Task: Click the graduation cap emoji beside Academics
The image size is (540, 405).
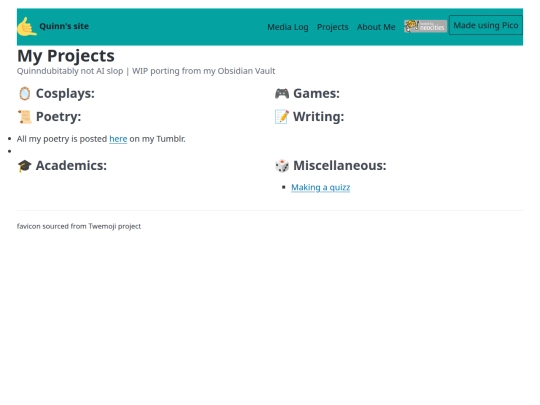Action: (x=24, y=166)
